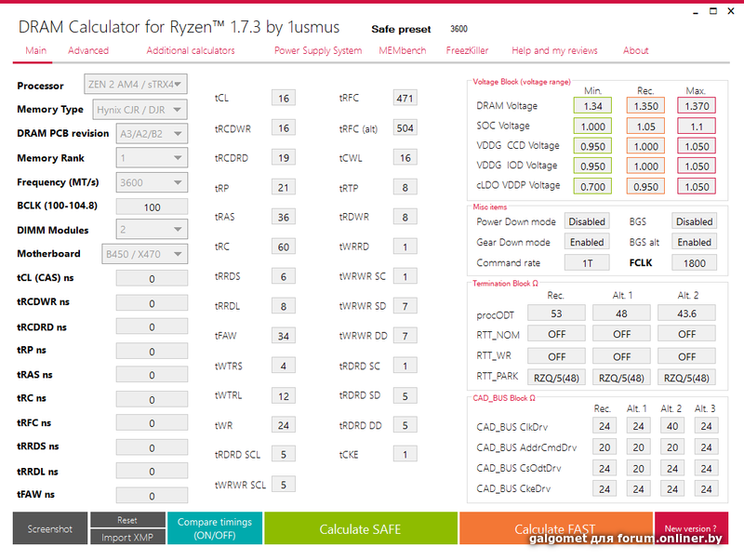Screen dimensions: 744x560
Task: Click the procODT Alt. 2 value 43.6
Action: [x=686, y=313]
